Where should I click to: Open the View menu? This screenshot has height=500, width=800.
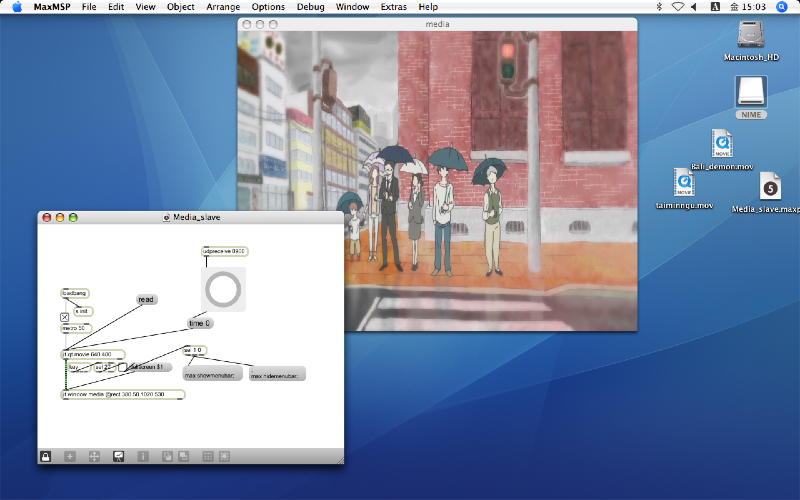coord(145,7)
